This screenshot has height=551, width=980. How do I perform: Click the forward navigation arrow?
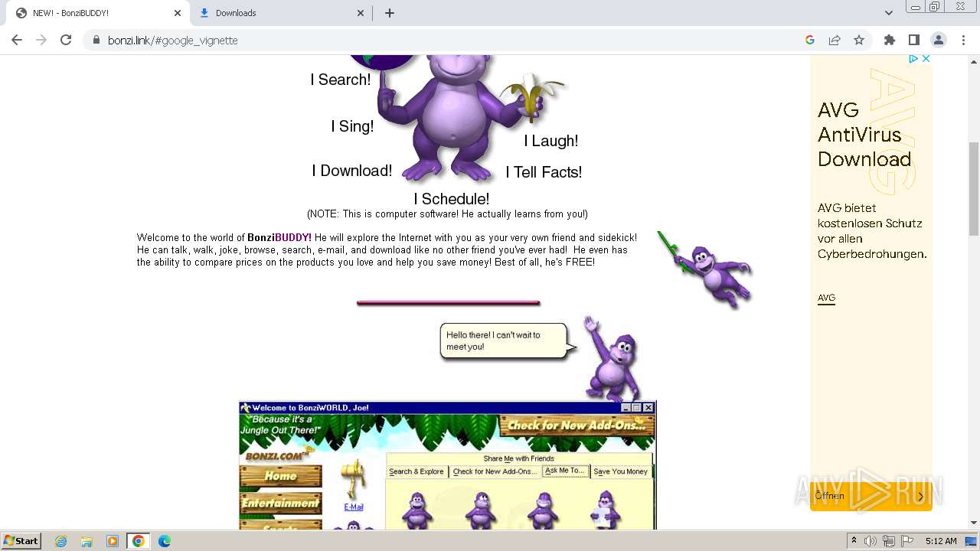coord(41,40)
